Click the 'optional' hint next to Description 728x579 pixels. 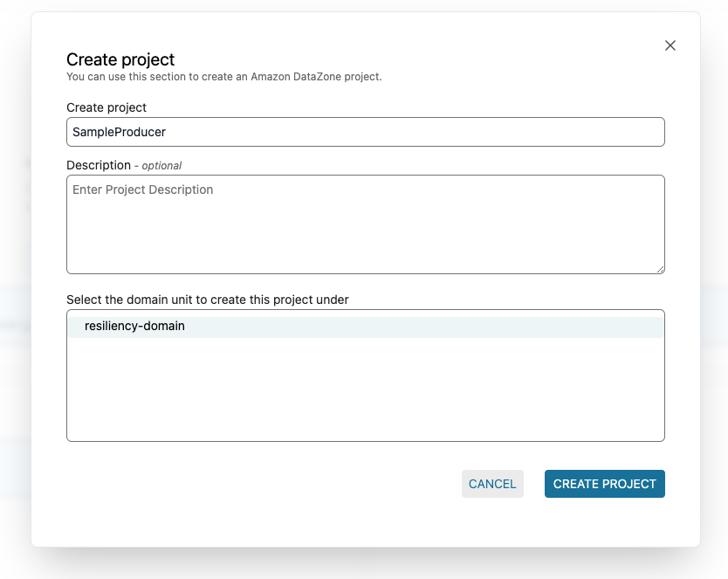pyautogui.click(x=161, y=166)
